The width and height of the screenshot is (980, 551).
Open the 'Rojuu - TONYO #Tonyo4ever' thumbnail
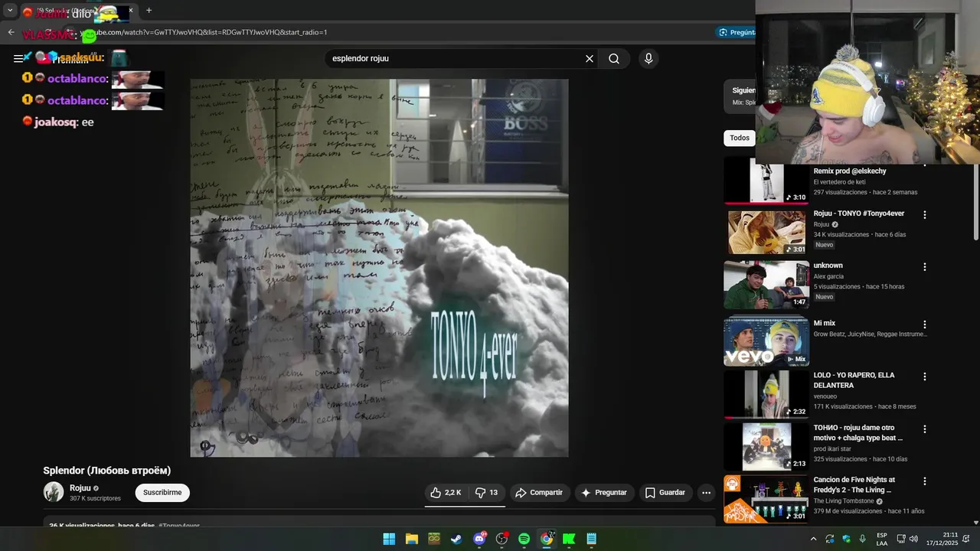766,233
